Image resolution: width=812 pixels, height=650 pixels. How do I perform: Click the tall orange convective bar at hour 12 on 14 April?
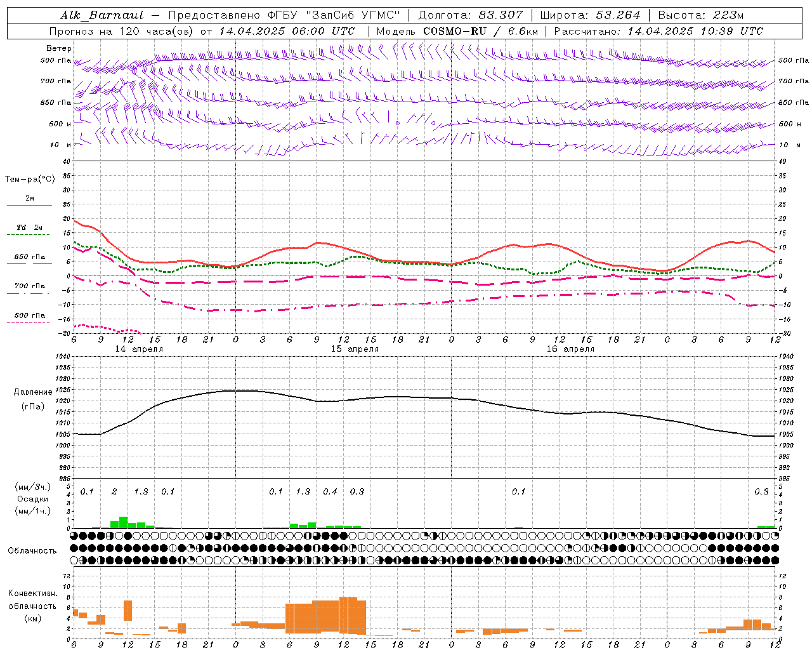(128, 611)
